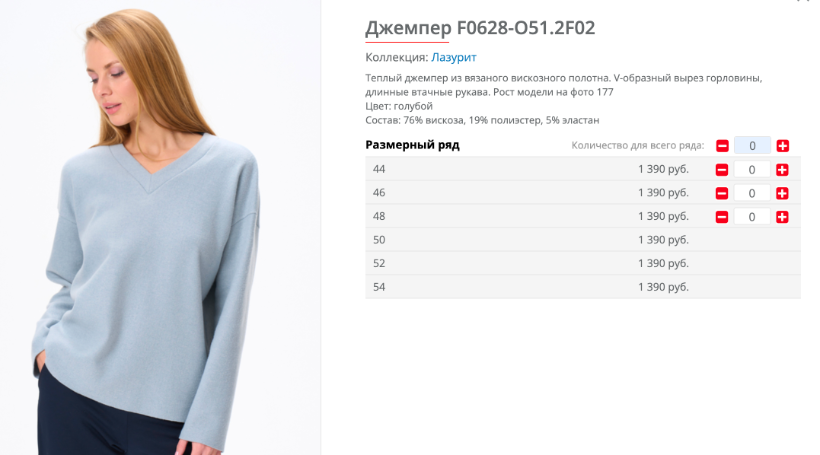The height and width of the screenshot is (455, 820).
Task: Select the size 52 row
Action: [583, 263]
